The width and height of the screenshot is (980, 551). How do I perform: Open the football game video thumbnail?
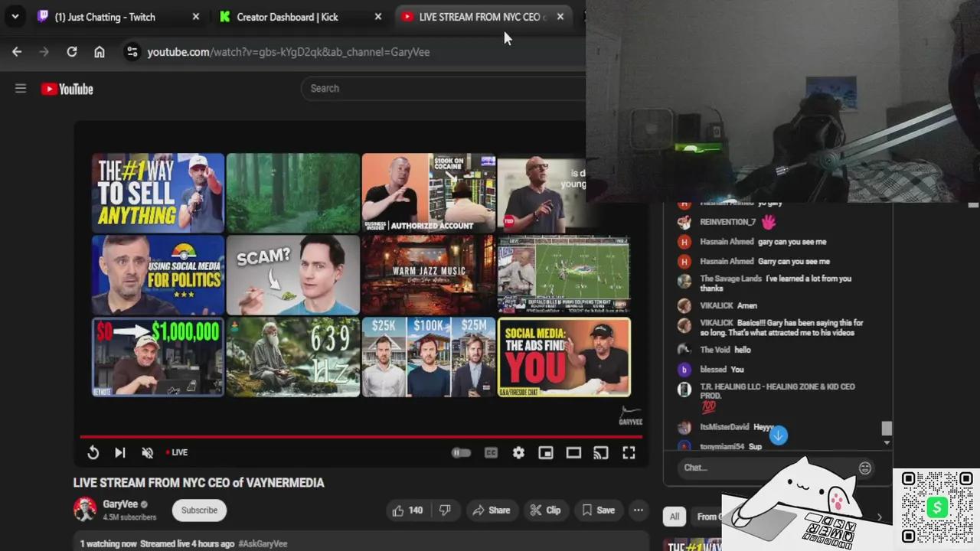click(x=564, y=275)
